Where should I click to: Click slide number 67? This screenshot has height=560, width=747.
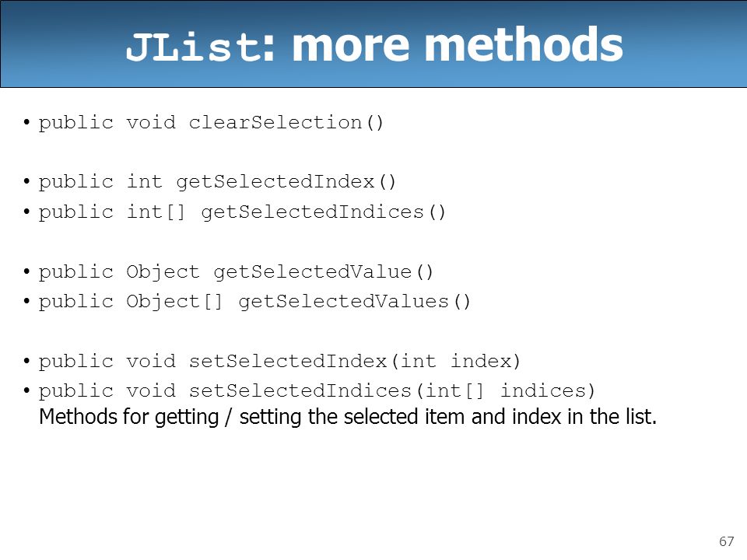coord(727,541)
